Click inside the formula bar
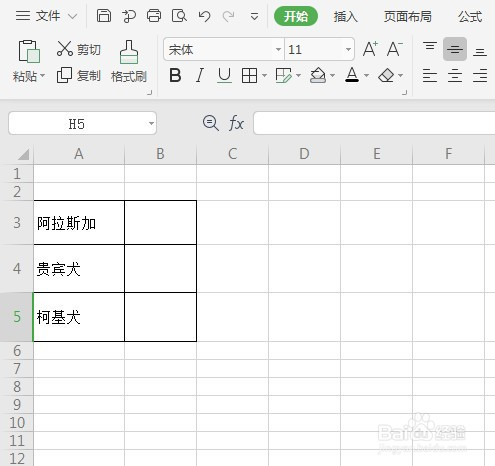Screen dimensions: 495x466 [374, 123]
